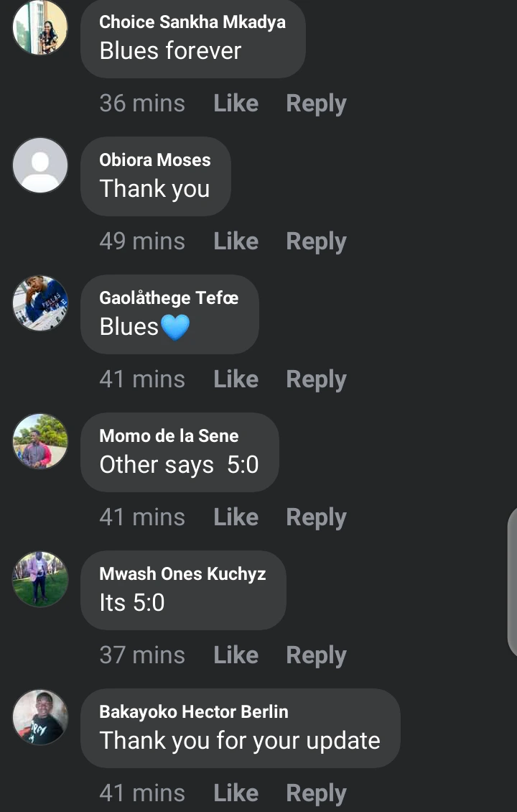This screenshot has height=812, width=517.
Task: Open Choice Sankha Mkadya's profile picture
Action: coord(40,27)
